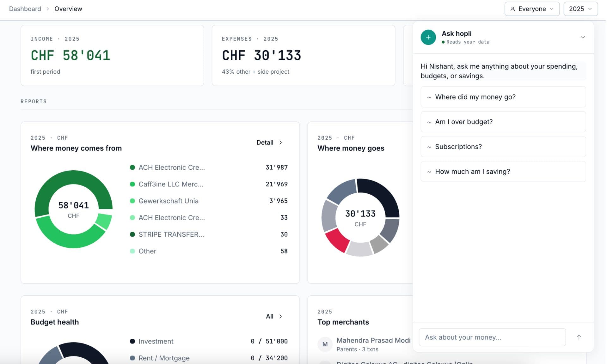607x364 pixels.
Task: Click the Where money goes card title
Action: (351, 148)
